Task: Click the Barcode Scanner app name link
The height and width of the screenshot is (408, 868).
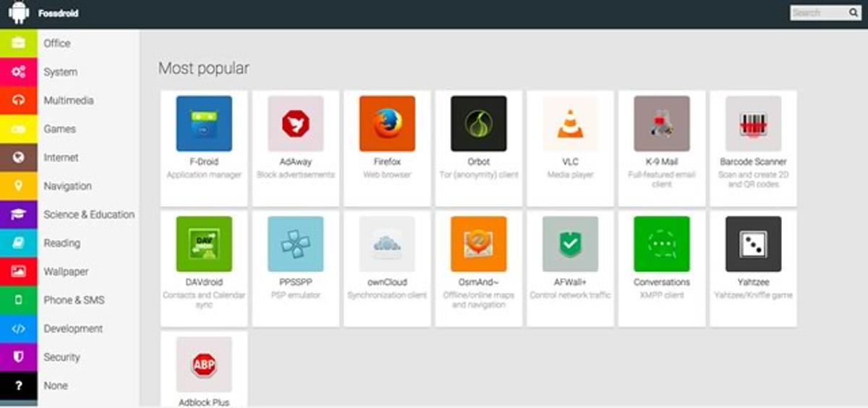Action: coord(753,162)
